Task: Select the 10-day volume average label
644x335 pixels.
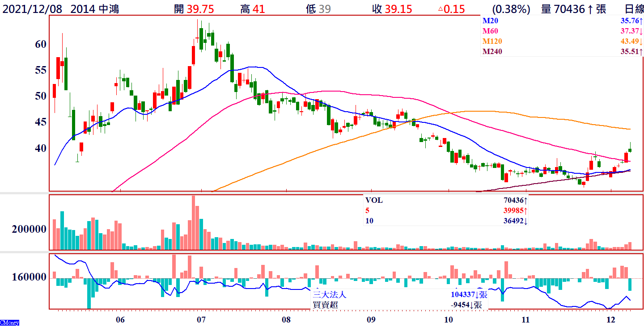Action: click(369, 221)
